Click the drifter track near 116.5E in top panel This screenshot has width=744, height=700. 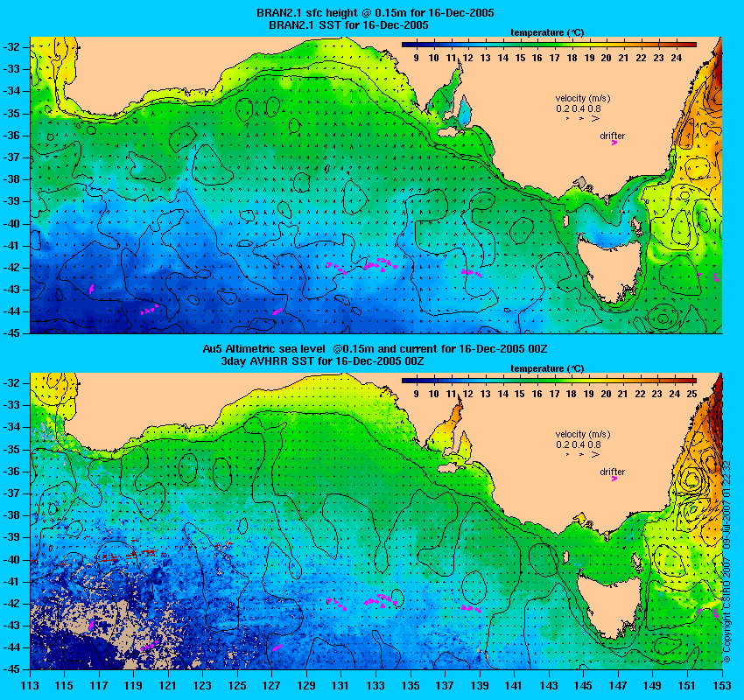(x=92, y=289)
